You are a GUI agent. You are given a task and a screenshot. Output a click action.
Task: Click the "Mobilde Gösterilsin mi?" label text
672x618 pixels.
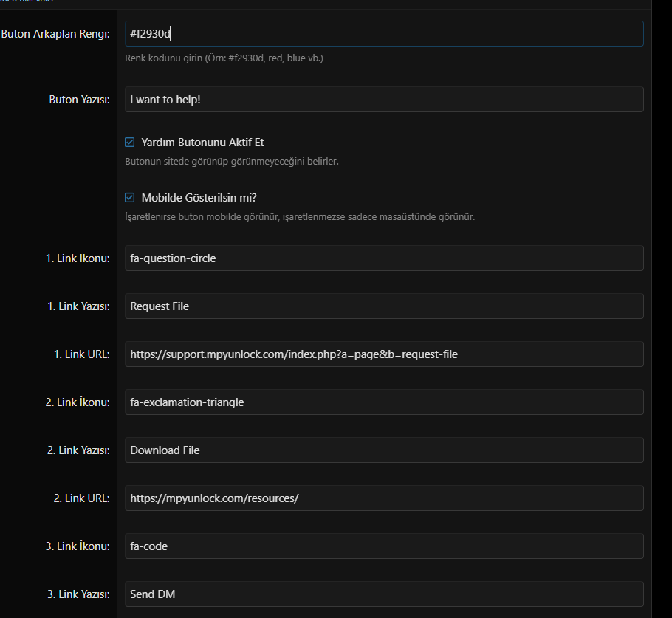click(x=199, y=198)
